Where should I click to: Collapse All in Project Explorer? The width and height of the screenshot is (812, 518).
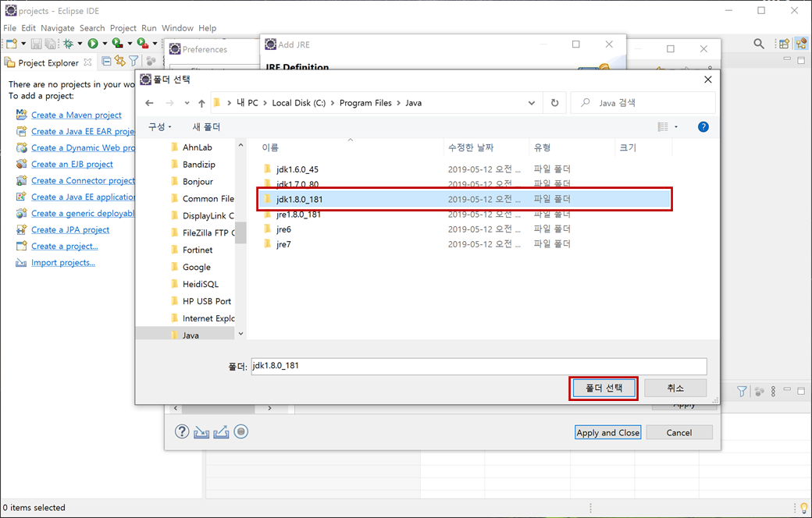[107, 62]
